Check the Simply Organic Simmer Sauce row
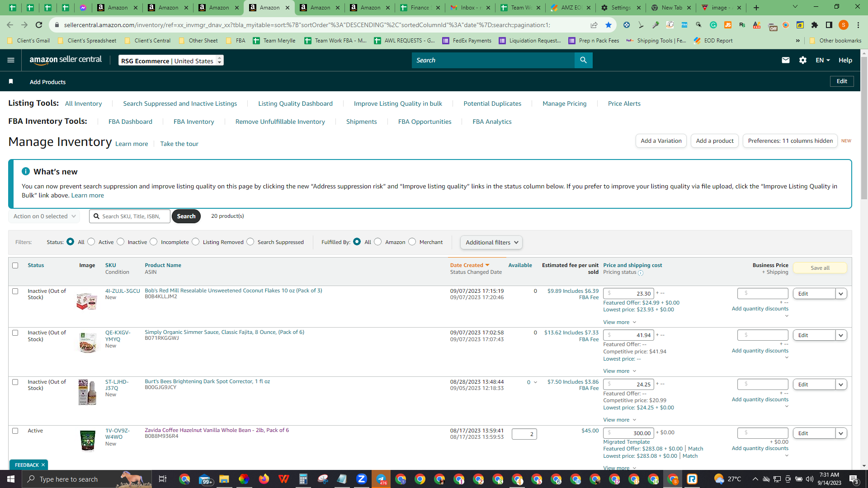Image resolution: width=868 pixels, height=488 pixels. click(x=15, y=333)
